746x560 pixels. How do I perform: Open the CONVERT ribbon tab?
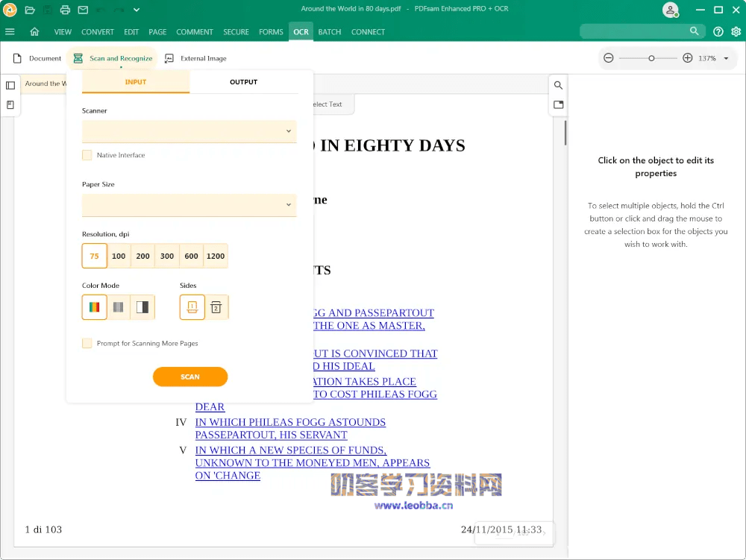pyautogui.click(x=98, y=32)
